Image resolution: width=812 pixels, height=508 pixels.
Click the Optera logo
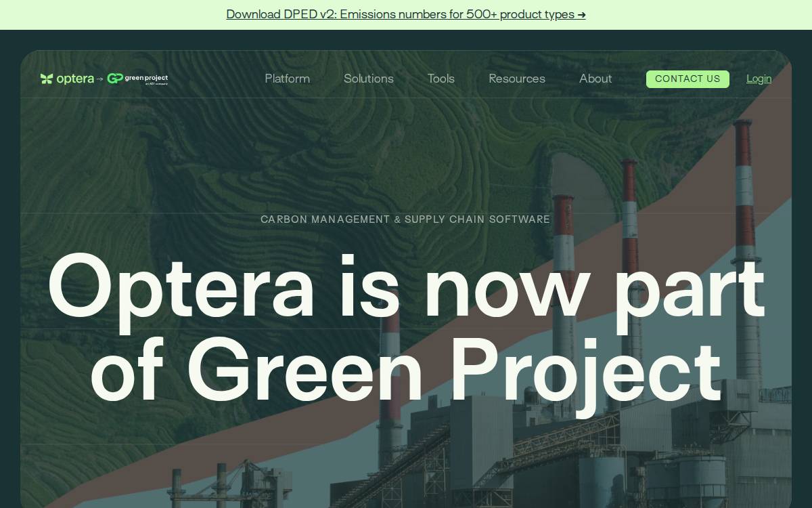[x=67, y=79]
